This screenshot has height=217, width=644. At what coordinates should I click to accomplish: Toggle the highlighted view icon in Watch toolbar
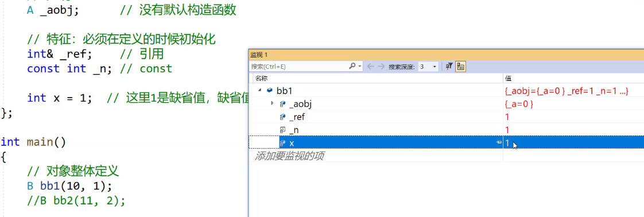point(461,66)
